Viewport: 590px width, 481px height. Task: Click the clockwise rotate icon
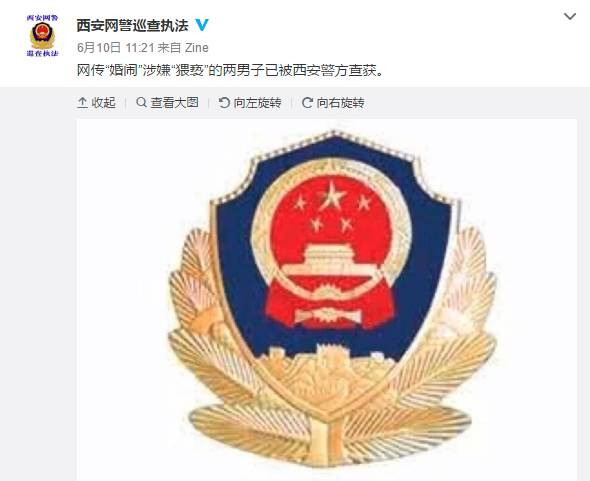(x=307, y=102)
